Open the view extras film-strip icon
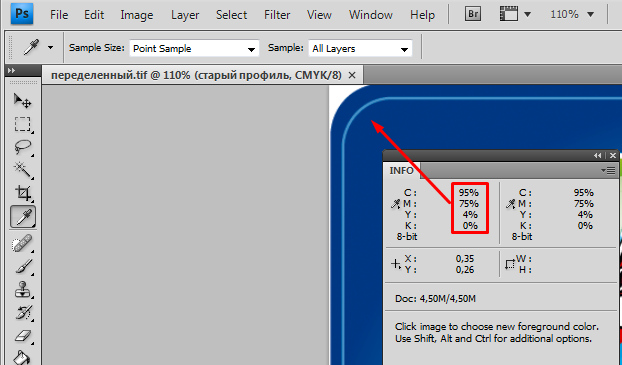Image resolution: width=622 pixels, height=365 pixels. click(x=509, y=15)
